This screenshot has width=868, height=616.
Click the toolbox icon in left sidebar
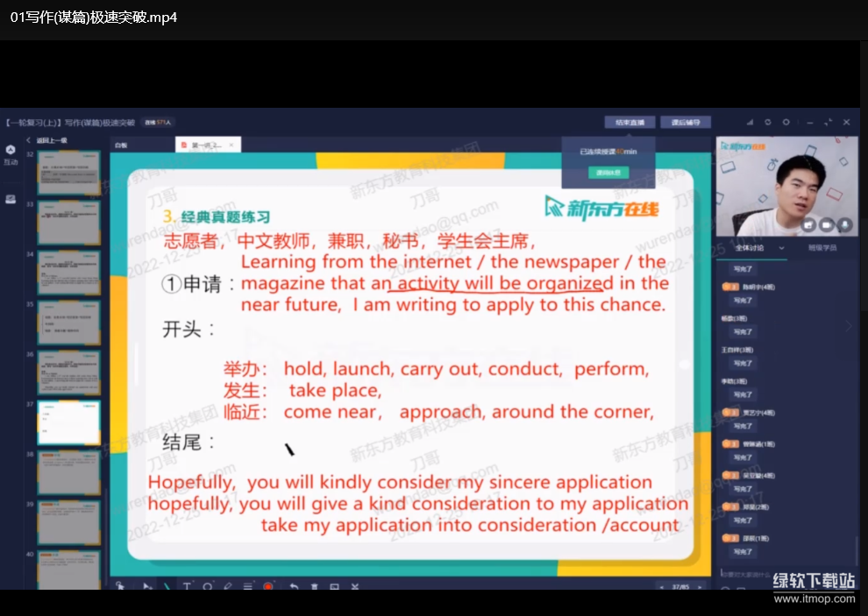[x=11, y=199]
